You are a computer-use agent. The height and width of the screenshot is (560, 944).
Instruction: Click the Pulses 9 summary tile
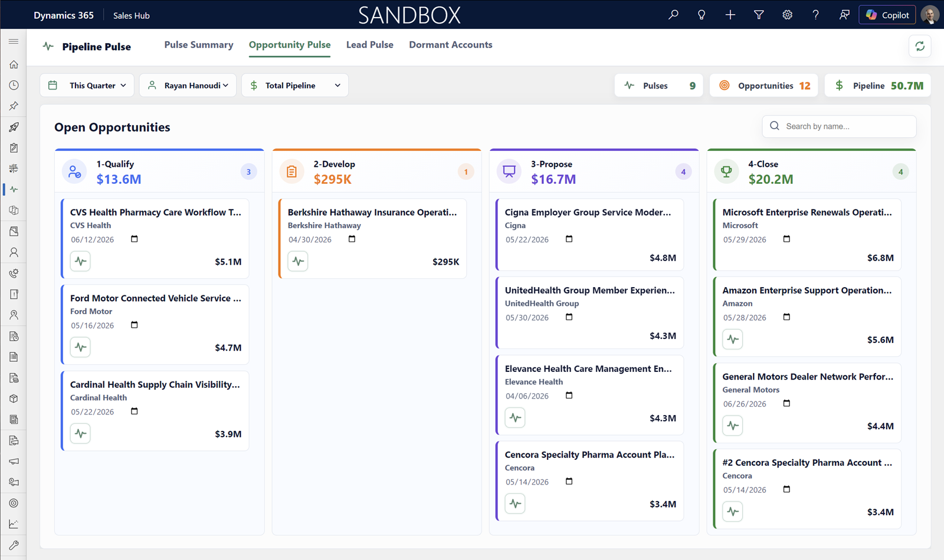pos(659,85)
